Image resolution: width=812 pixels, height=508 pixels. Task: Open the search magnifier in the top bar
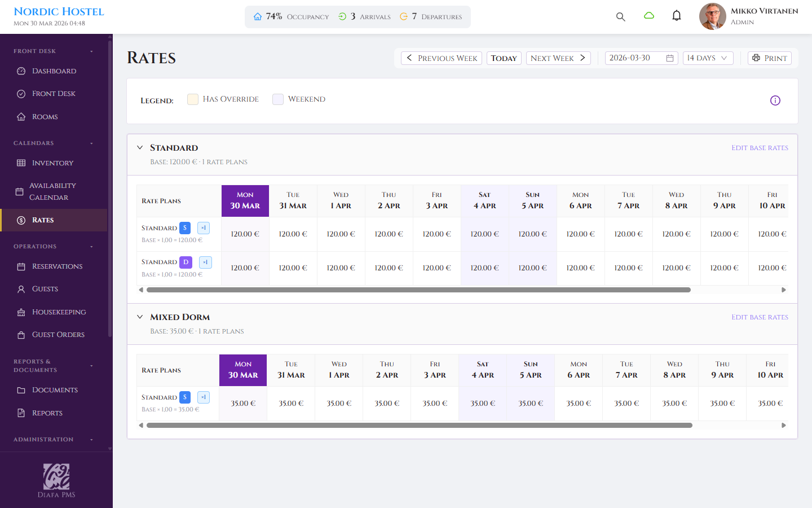coord(620,17)
